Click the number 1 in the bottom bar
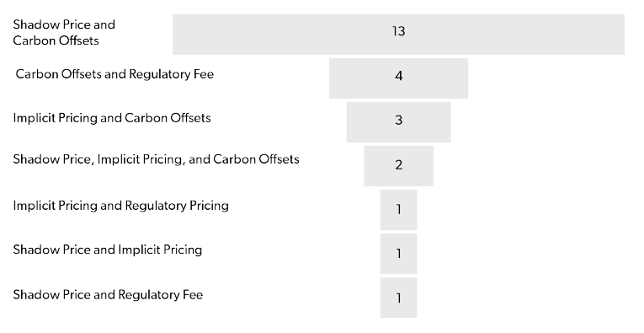Screen dimensions: 644x333 pos(398,298)
